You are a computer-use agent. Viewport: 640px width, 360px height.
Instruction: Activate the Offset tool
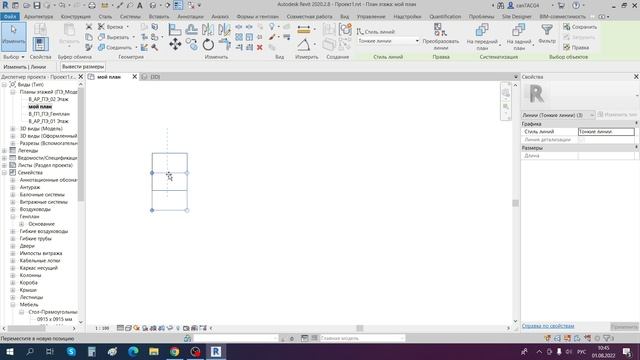coord(191,29)
